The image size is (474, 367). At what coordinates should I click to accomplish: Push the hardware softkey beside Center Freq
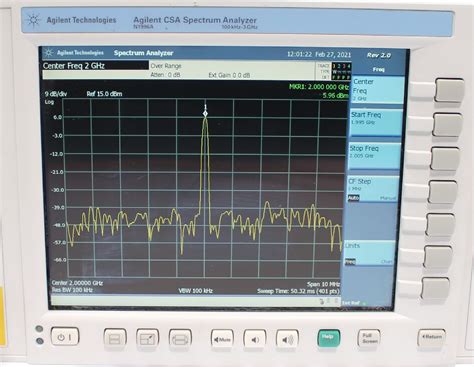449,90
